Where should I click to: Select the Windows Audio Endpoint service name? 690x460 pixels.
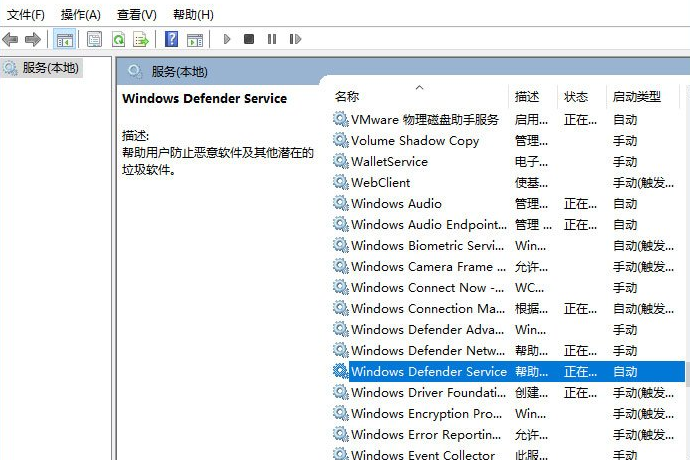[429, 224]
